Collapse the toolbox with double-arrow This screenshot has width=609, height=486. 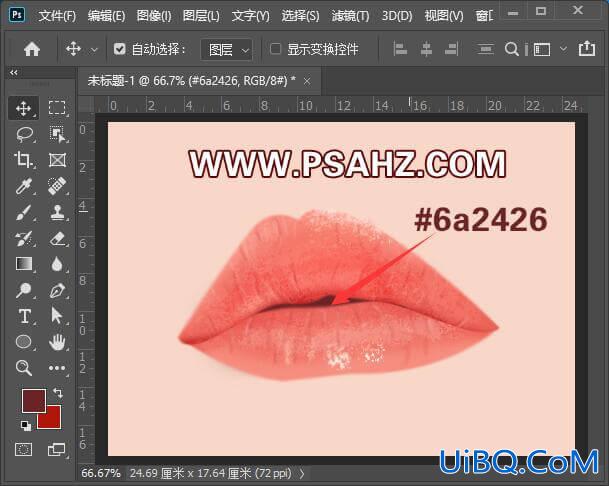(14, 72)
